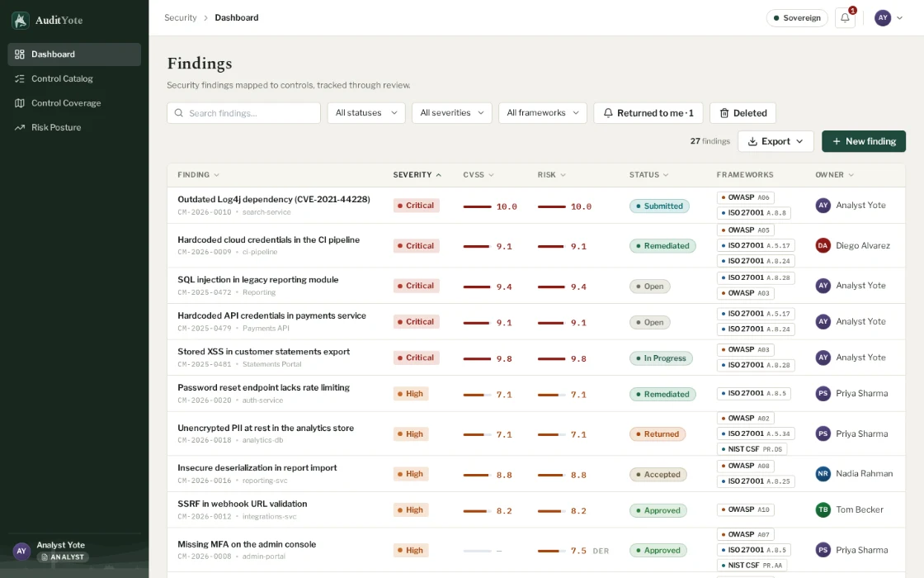The width and height of the screenshot is (924, 578).
Task: Create a New finding
Action: (x=863, y=141)
